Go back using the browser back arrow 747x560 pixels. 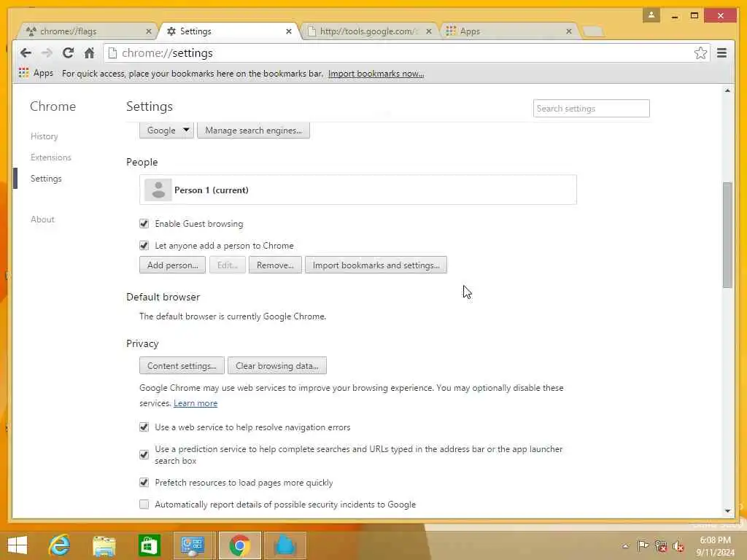26,52
